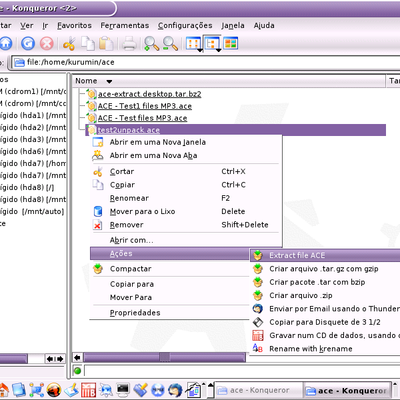400x400 pixels.
Task: Open the Favoritos menu
Action: click(x=74, y=25)
